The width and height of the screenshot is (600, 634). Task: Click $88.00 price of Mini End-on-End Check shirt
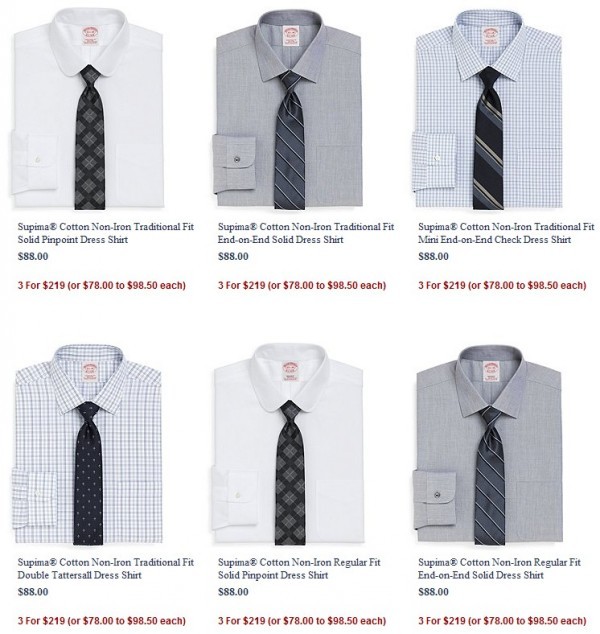pos(433,256)
